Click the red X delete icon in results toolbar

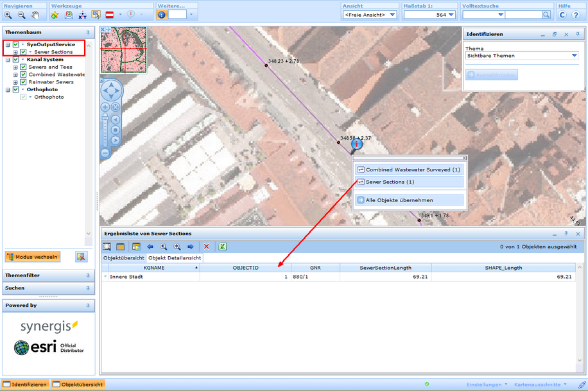[207, 247]
